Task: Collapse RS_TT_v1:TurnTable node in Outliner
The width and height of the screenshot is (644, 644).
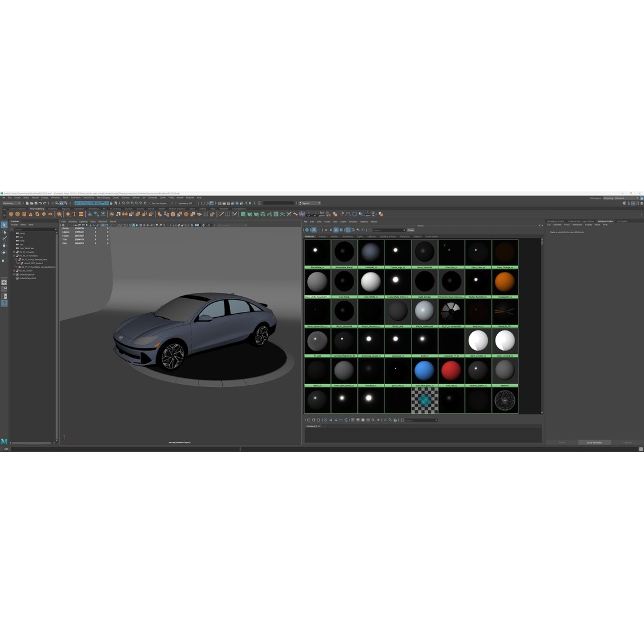Action: tap(14, 256)
